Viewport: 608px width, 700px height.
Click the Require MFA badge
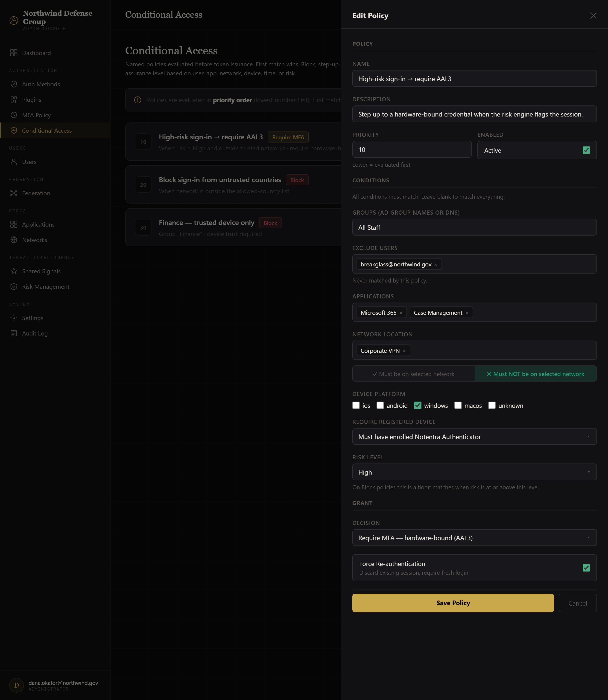point(288,137)
